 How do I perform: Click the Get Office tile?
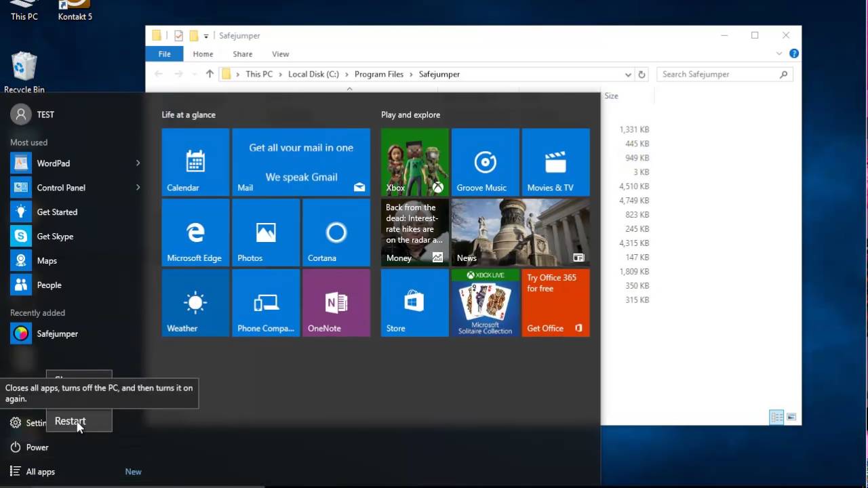[x=555, y=303]
